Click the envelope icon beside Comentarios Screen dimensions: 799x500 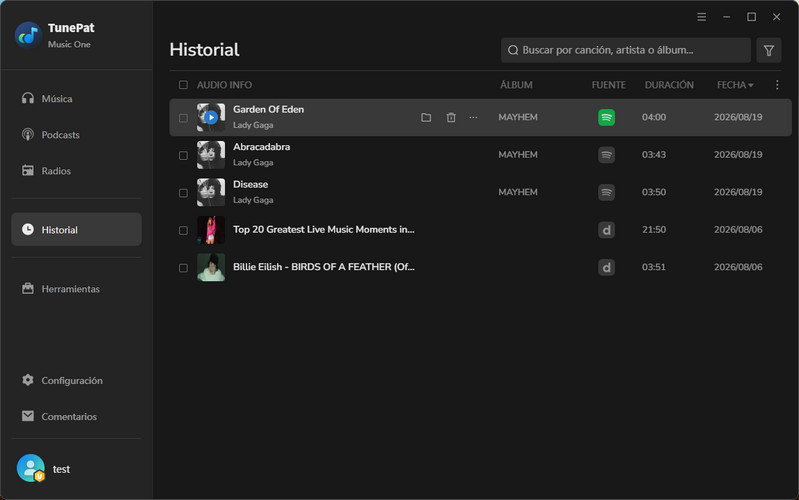(28, 416)
